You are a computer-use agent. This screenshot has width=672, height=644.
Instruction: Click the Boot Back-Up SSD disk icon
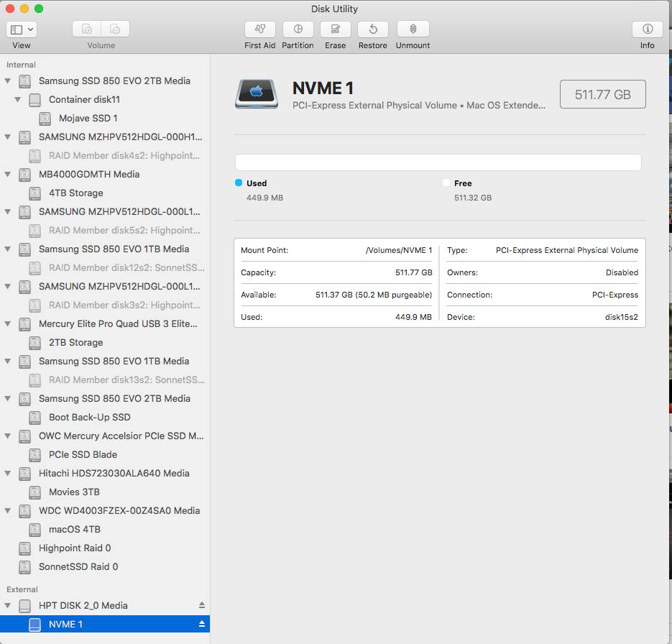(34, 418)
